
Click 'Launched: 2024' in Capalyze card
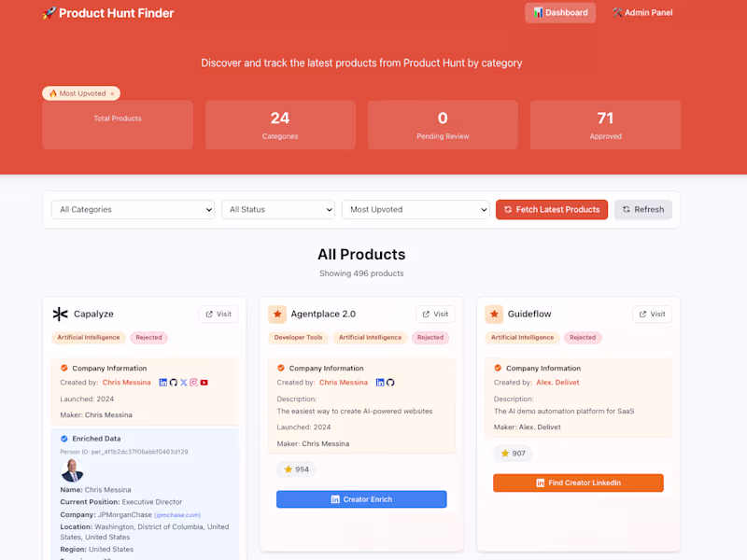pos(87,399)
